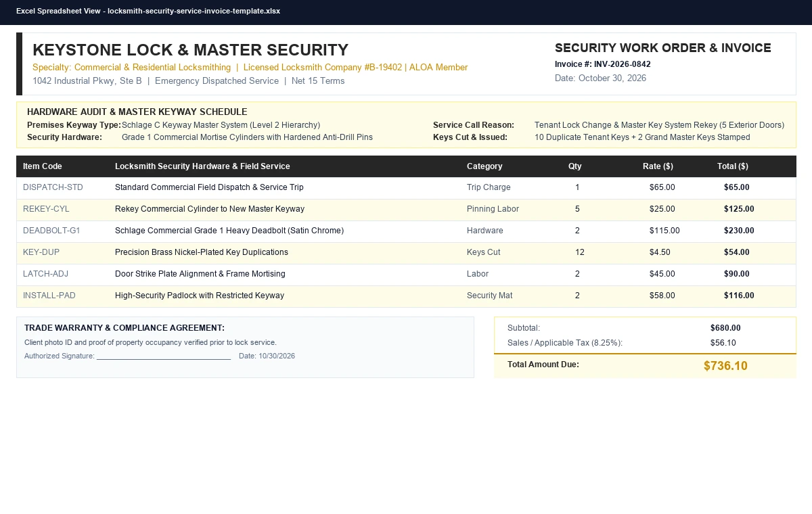Click the title bar file name locksmith-security-service-invoice-template.xlsx
Image resolution: width=812 pixels, height=514 pixels.
(x=194, y=11)
